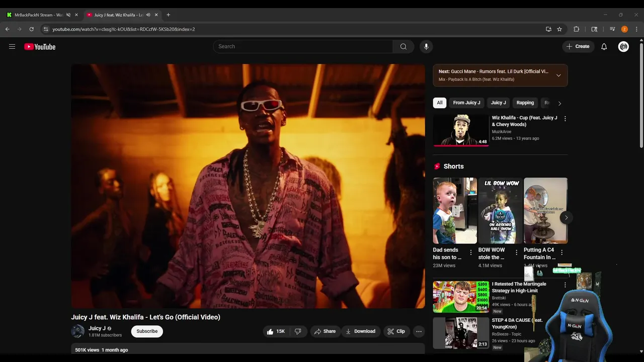Open the STEP 4 DA CAUSE video thumbnail

click(461, 333)
